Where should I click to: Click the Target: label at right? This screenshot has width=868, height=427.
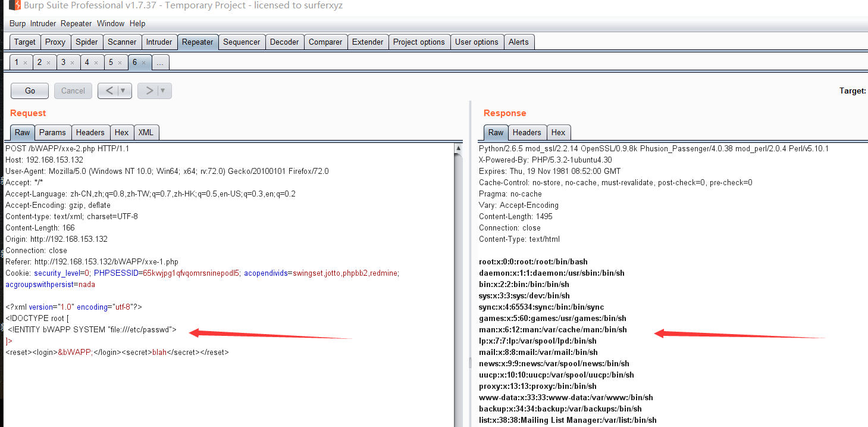tap(853, 91)
